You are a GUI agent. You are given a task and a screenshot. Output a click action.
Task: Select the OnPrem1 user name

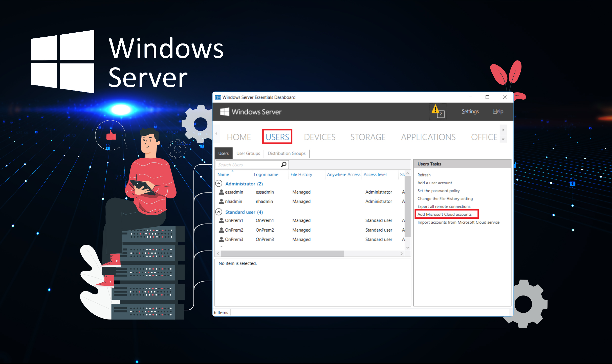(234, 220)
